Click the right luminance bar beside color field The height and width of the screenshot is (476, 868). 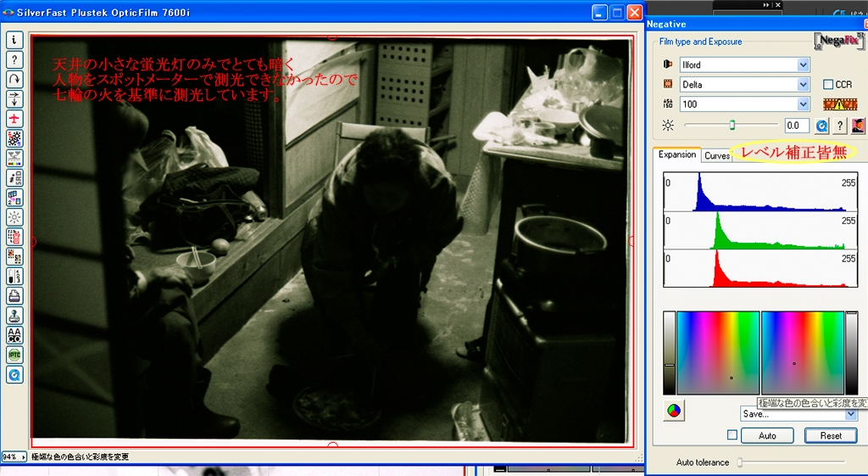(x=851, y=352)
